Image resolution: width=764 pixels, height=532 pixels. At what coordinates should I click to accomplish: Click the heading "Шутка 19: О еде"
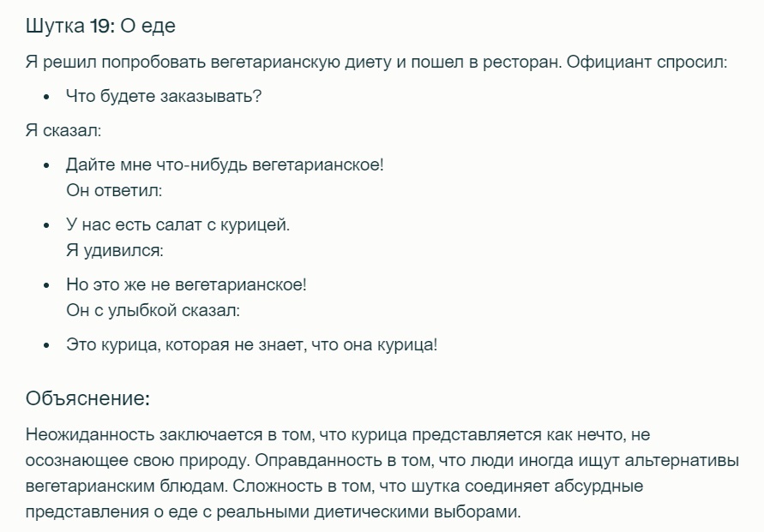coord(100,27)
